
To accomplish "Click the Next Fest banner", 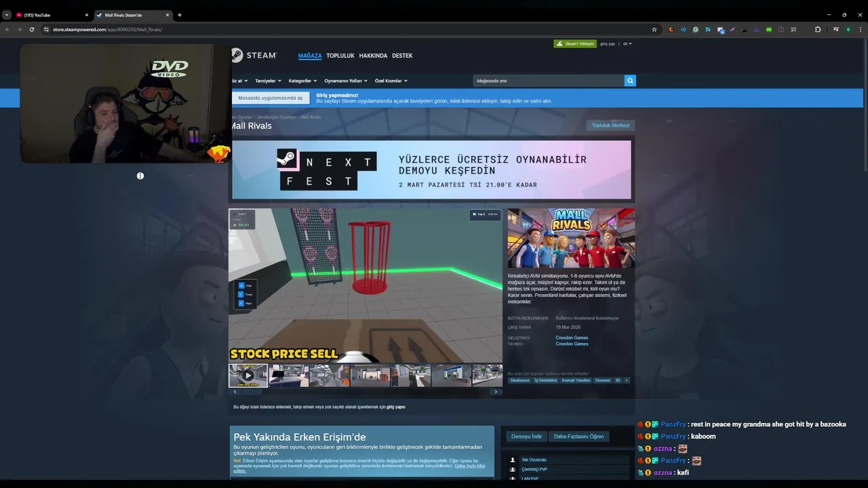I will pos(431,170).
